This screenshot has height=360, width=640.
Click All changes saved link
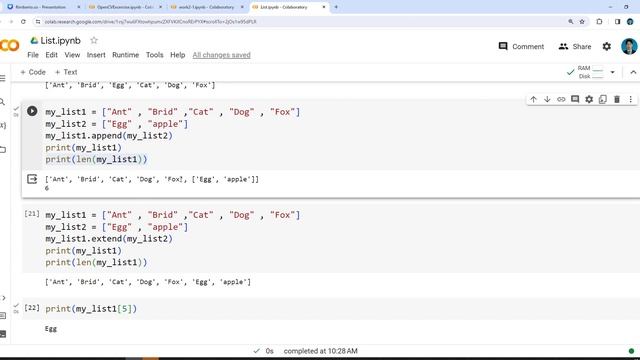coord(222,55)
